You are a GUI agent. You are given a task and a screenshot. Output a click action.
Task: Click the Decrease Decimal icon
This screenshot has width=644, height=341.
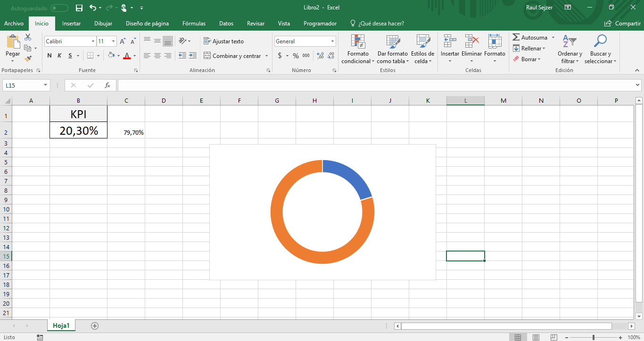330,56
